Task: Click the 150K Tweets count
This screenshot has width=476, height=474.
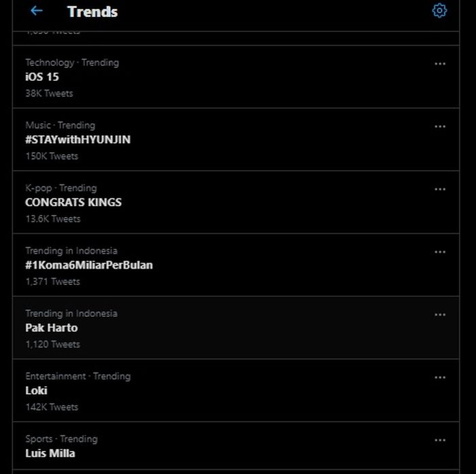Action: (x=52, y=156)
